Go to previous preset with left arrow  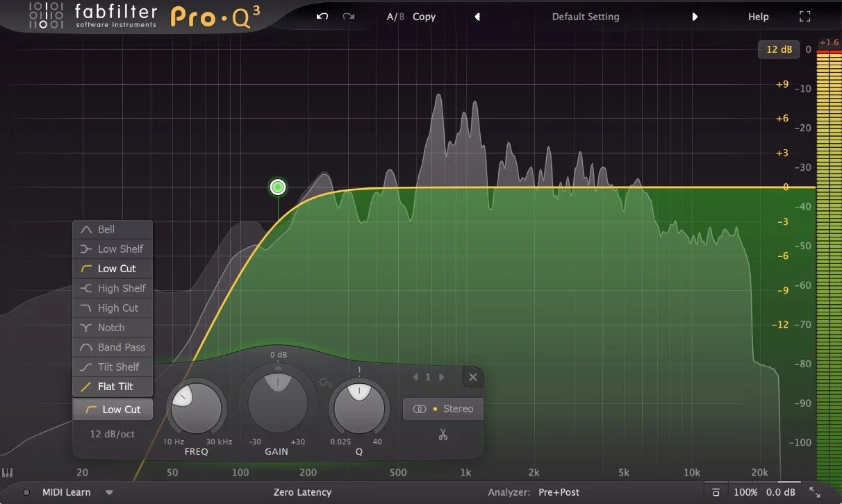[477, 17]
